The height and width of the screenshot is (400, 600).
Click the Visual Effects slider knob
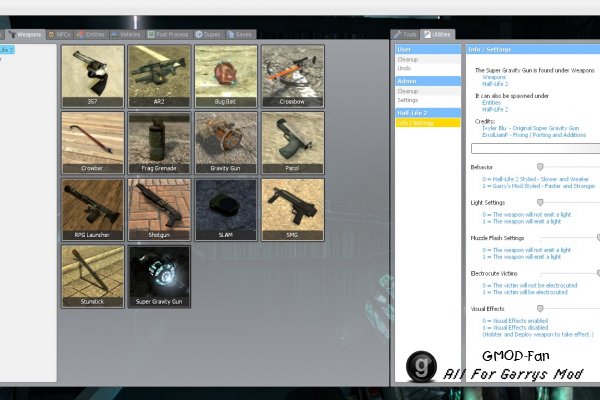[x=540, y=309]
